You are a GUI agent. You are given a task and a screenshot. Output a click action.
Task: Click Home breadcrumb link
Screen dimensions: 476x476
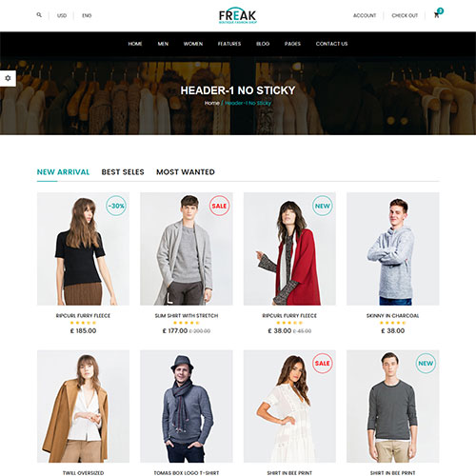pos(212,103)
